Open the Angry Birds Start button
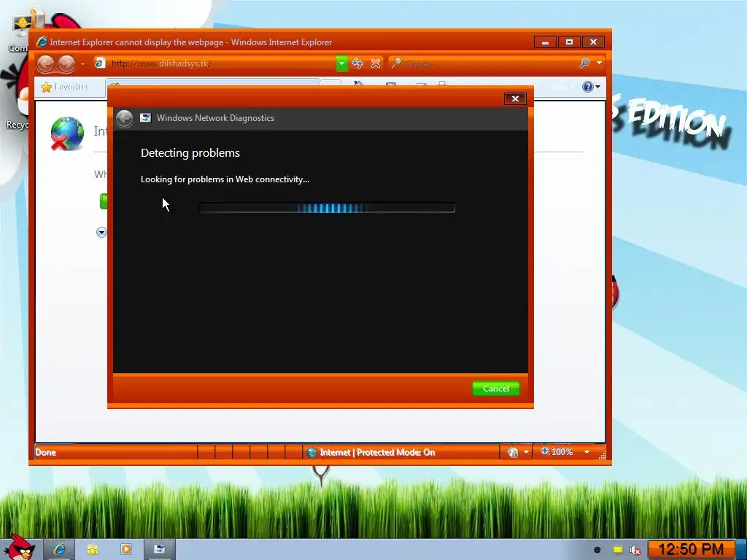 (x=20, y=548)
